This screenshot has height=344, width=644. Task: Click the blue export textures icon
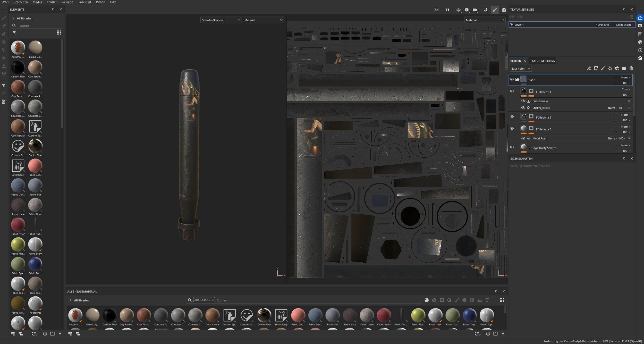coord(640,18)
